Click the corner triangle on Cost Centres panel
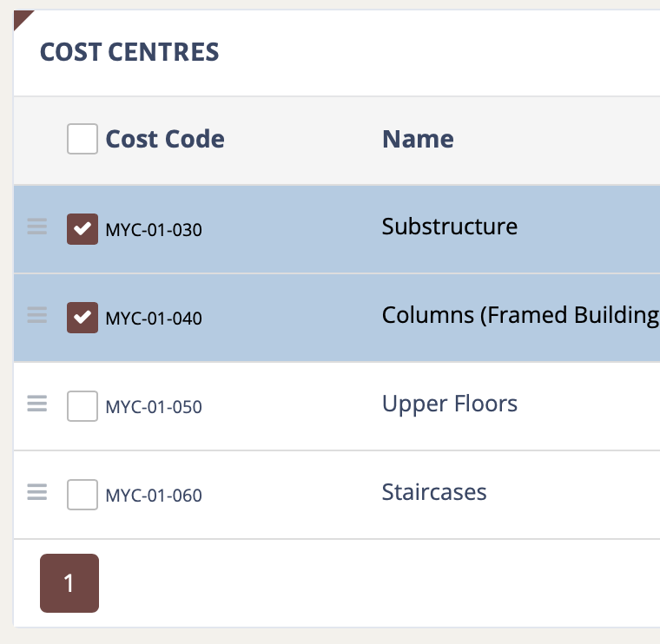This screenshot has width=660, height=644. (x=21, y=16)
